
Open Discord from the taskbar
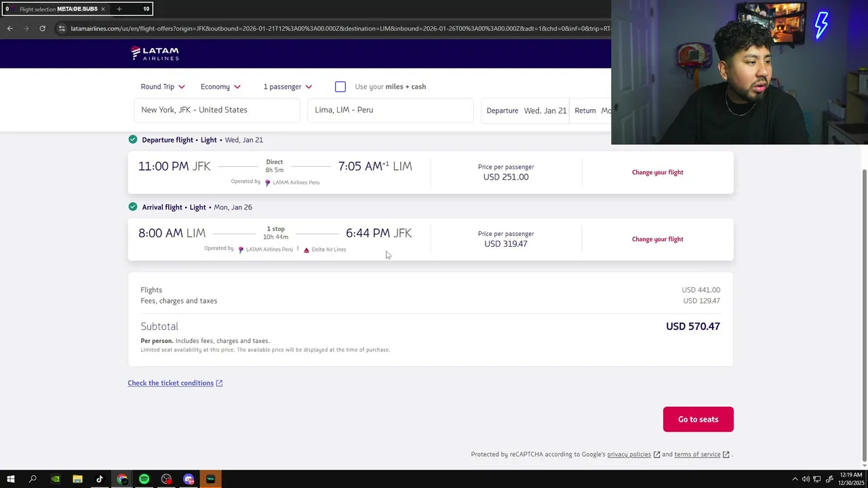189,479
